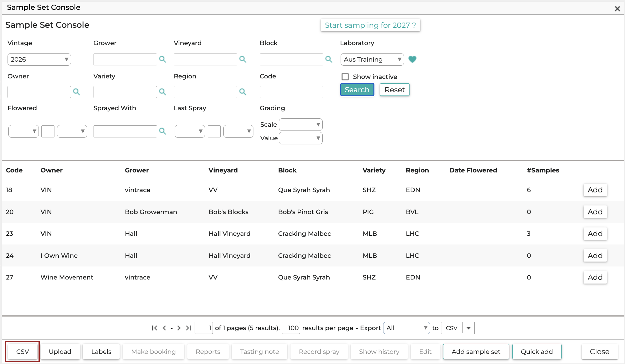Click the Search button

(357, 90)
